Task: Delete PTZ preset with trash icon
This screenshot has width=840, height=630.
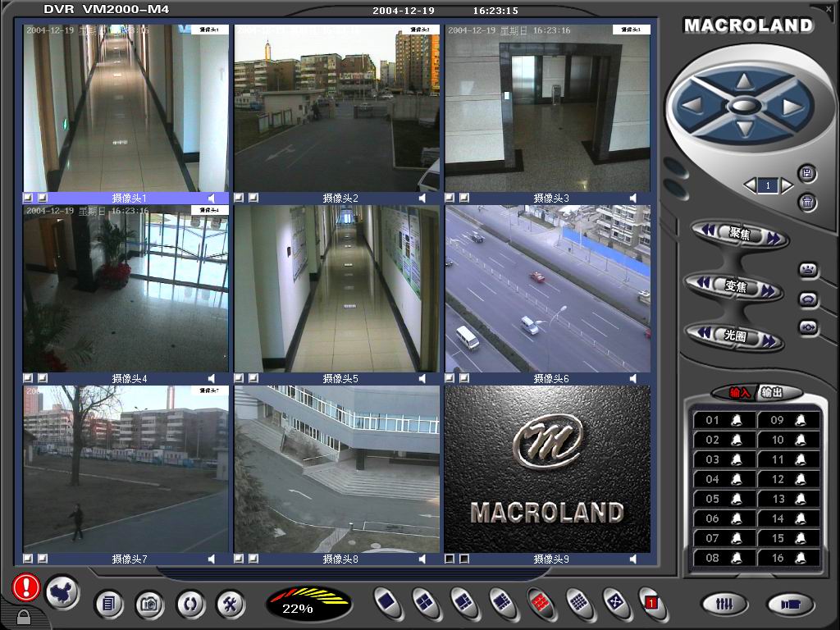Action: point(807,202)
